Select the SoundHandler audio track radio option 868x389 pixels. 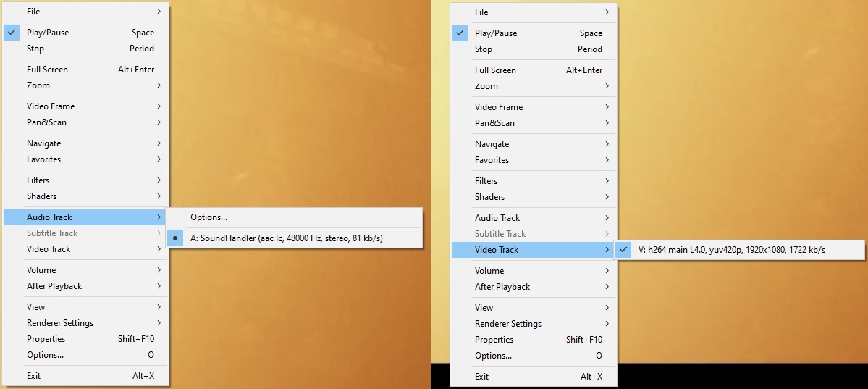click(286, 238)
